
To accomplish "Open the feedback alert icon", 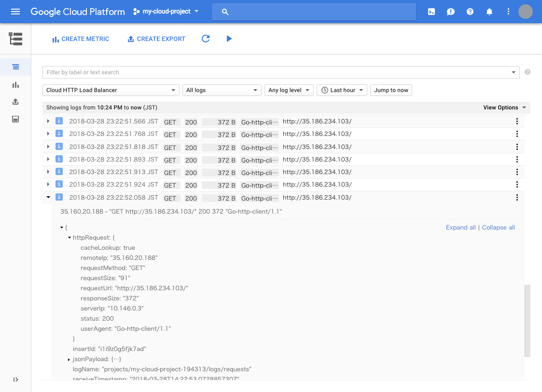I will point(450,12).
